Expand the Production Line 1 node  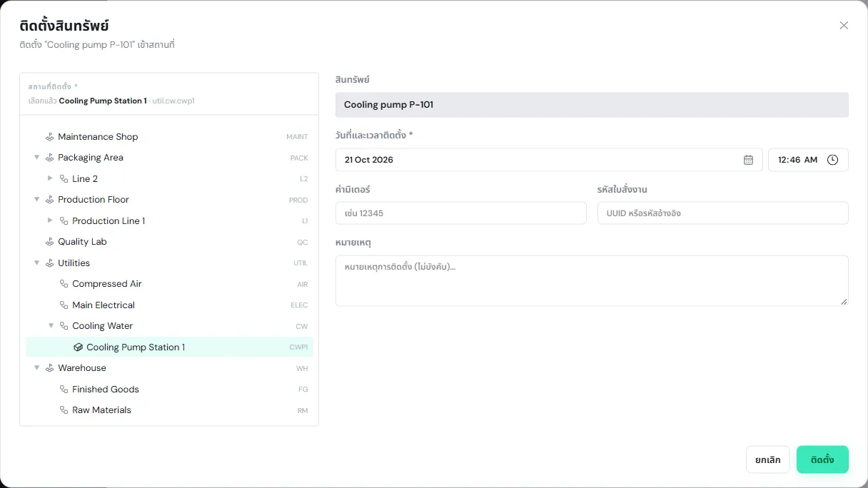tap(50, 220)
